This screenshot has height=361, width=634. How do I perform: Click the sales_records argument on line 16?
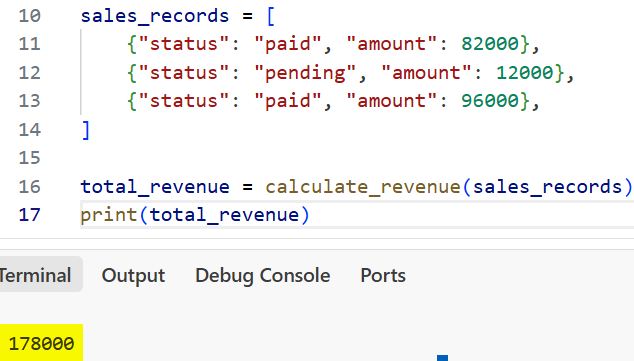tap(547, 187)
